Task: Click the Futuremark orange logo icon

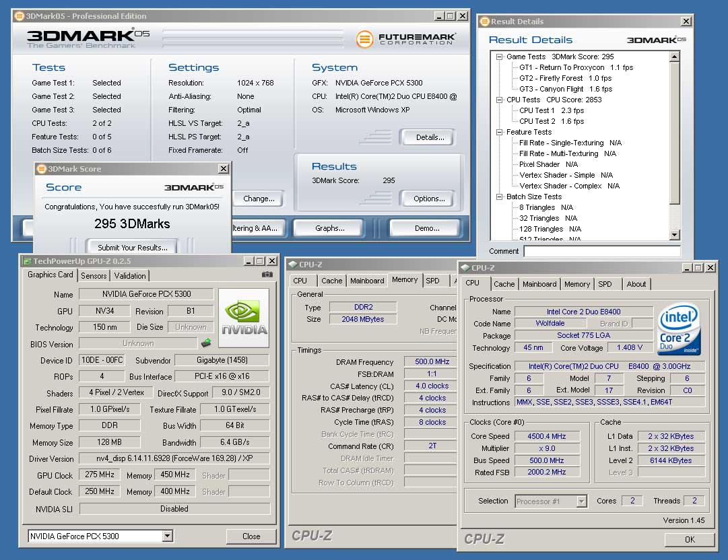Action: 364,39
